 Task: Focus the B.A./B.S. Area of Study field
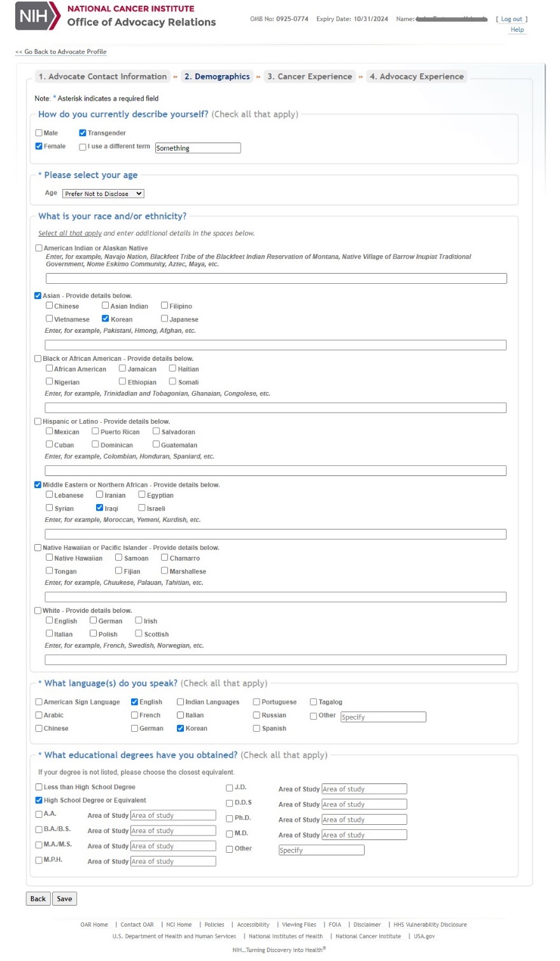[x=173, y=831]
